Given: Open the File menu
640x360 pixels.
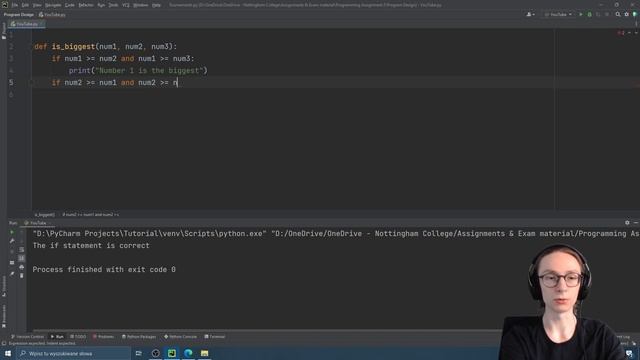Looking at the screenshot, I should click(x=15, y=5).
